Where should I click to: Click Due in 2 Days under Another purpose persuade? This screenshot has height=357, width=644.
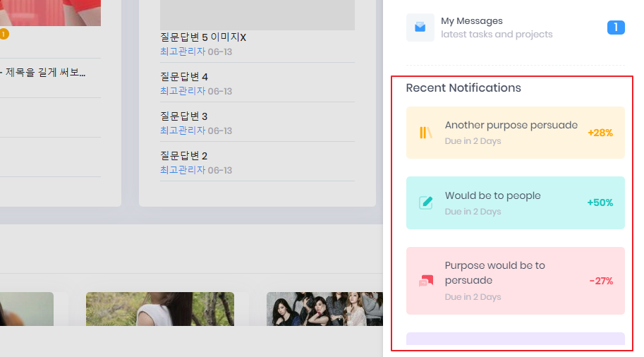pos(473,141)
